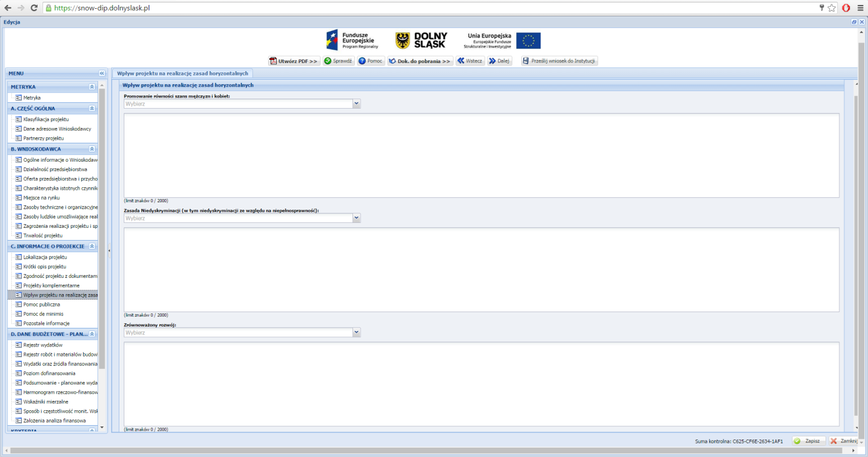Bookmark page with star icon
This screenshot has height=457, width=868.
click(832, 8)
